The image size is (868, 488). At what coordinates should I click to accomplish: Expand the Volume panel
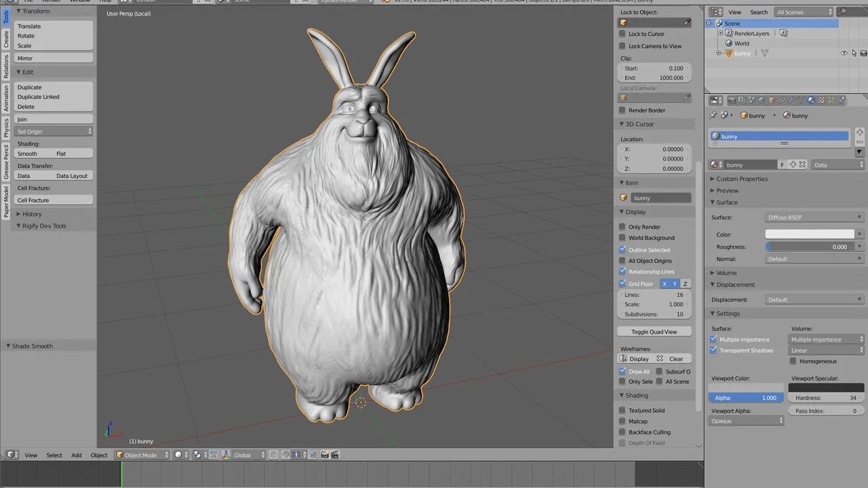pos(726,273)
